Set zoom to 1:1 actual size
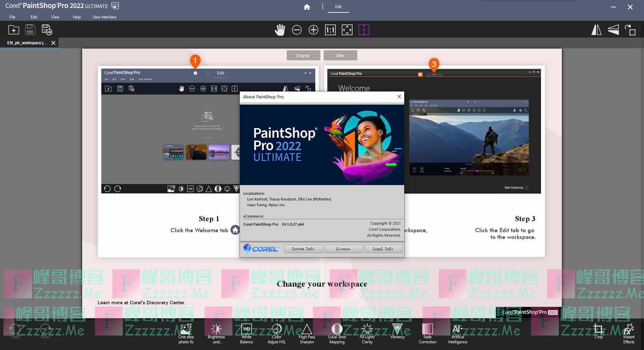The height and width of the screenshot is (350, 644). [330, 30]
